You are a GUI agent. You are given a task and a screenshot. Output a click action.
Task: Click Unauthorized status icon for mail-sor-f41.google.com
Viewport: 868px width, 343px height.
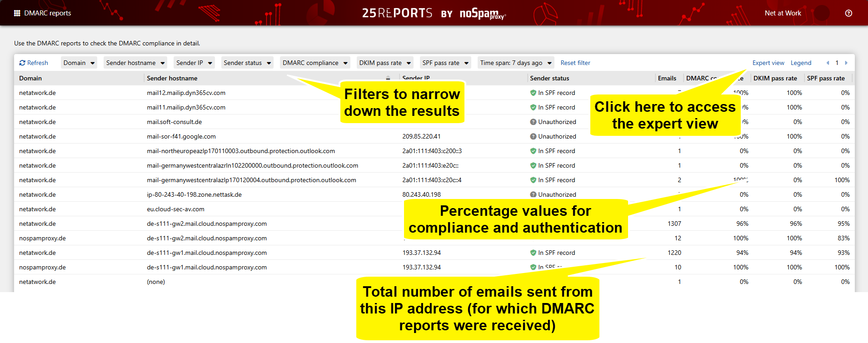point(533,136)
